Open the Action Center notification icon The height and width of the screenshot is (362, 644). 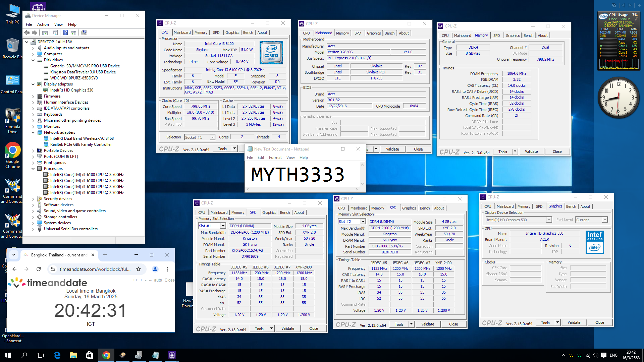604,355
